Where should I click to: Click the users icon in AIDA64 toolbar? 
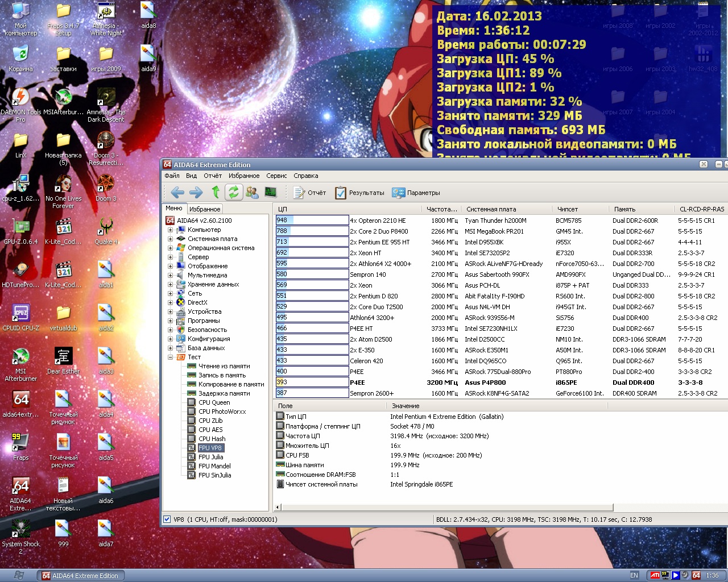click(252, 192)
